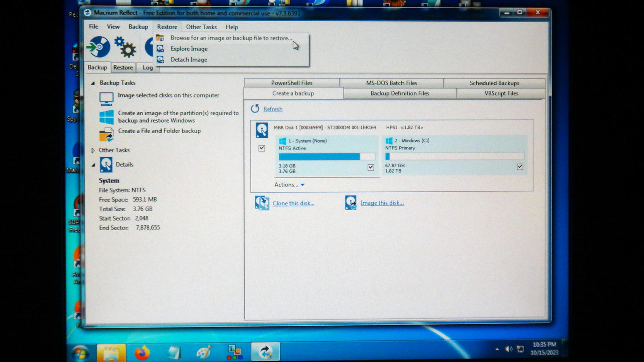Toggle the MBR Disk 1 checkbox

pos(262,148)
